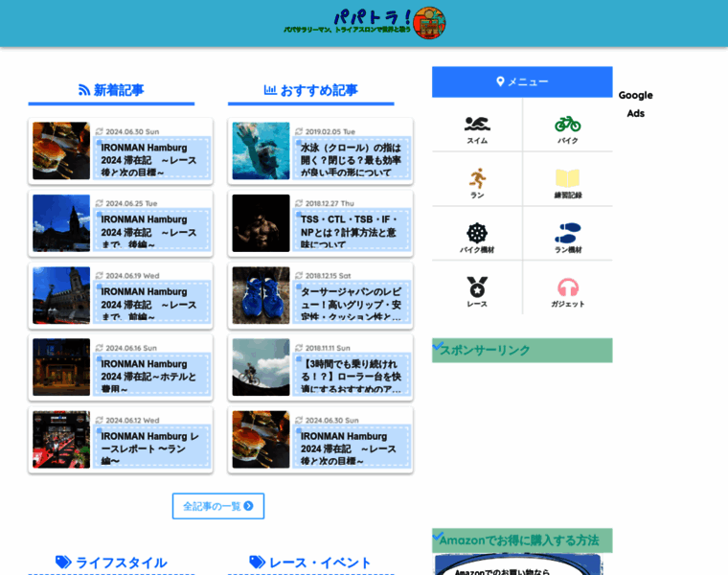
Task: Click the 全記事の一覧 button
Action: coord(218,506)
